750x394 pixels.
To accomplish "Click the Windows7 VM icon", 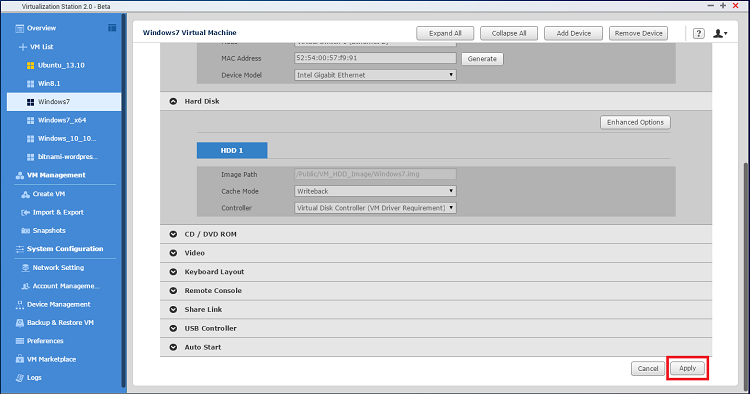I will (31, 102).
